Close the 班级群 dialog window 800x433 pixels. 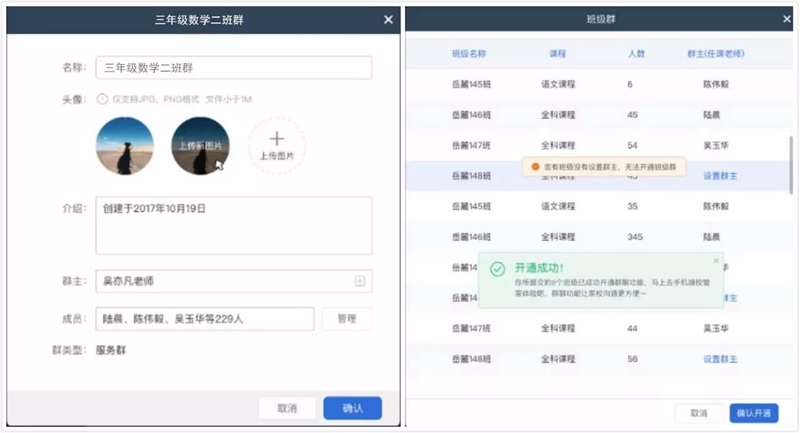pyautogui.click(x=788, y=19)
